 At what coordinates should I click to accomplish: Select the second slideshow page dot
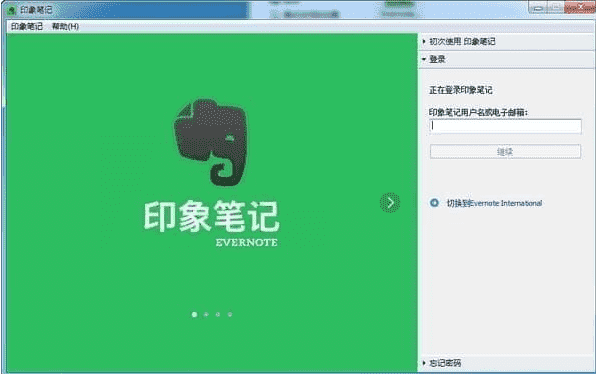(206, 314)
